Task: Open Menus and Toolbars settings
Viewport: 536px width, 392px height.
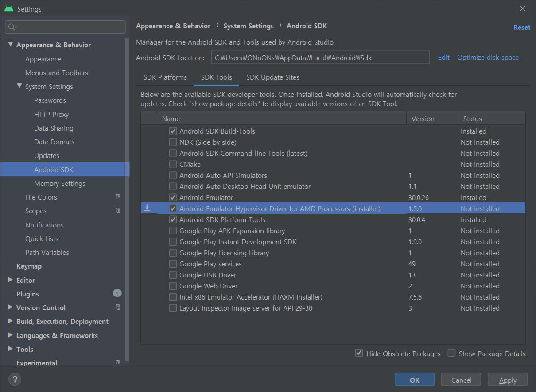Action: (57, 73)
